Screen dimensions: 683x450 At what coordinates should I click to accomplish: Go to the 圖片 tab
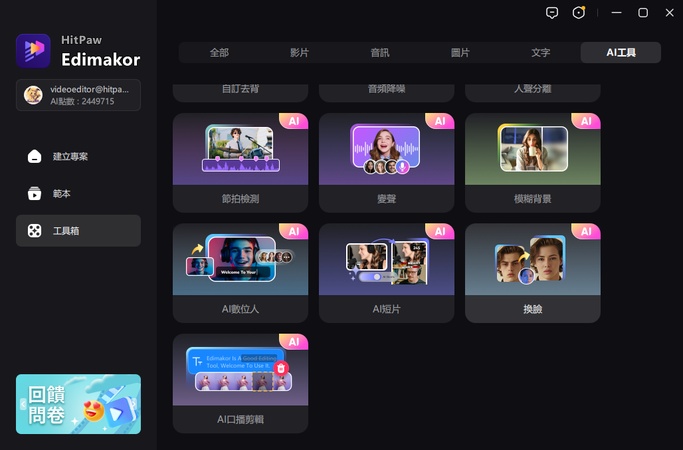pos(460,53)
